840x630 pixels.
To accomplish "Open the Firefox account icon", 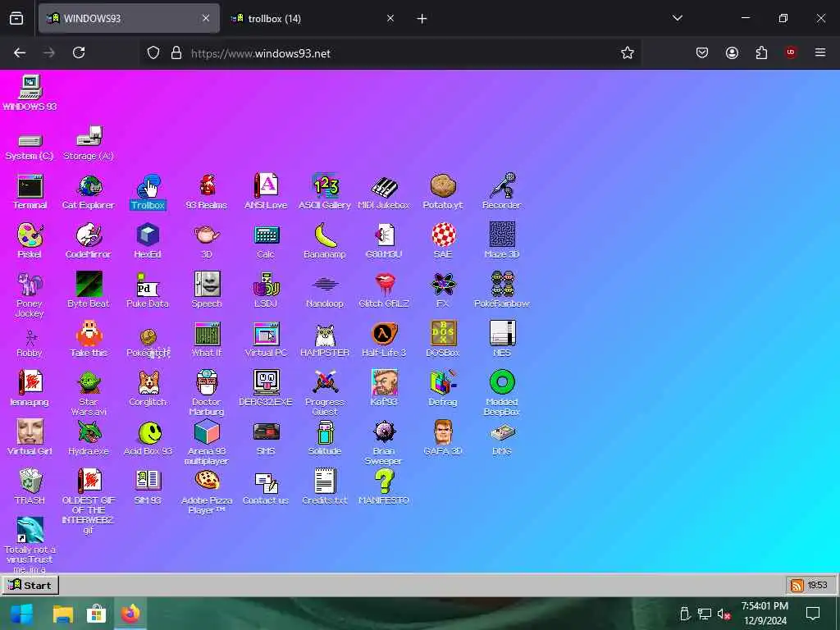I will point(732,52).
